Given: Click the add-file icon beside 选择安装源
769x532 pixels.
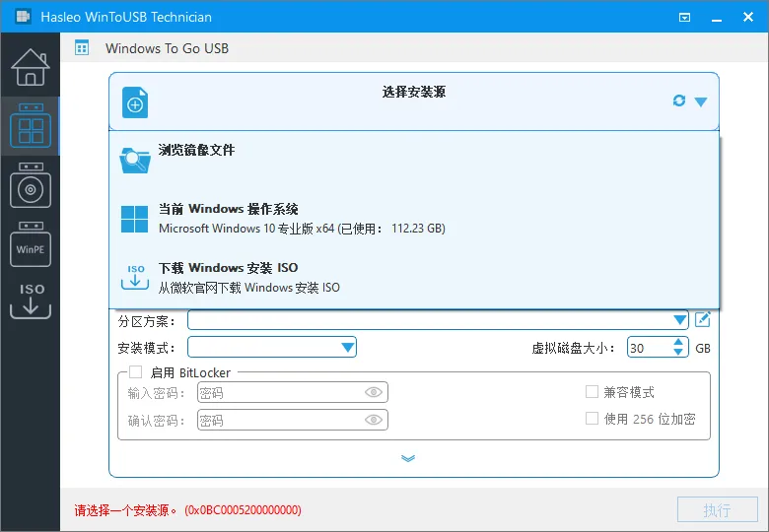Looking at the screenshot, I should [x=135, y=102].
